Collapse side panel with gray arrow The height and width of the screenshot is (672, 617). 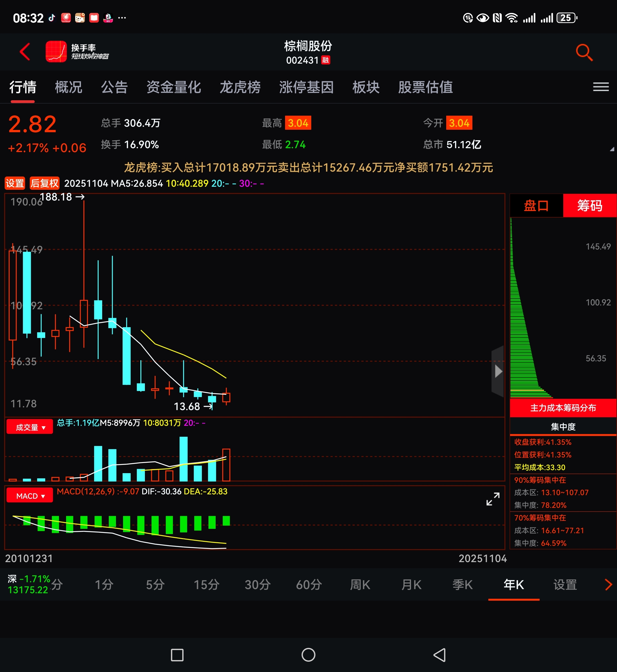[498, 371]
